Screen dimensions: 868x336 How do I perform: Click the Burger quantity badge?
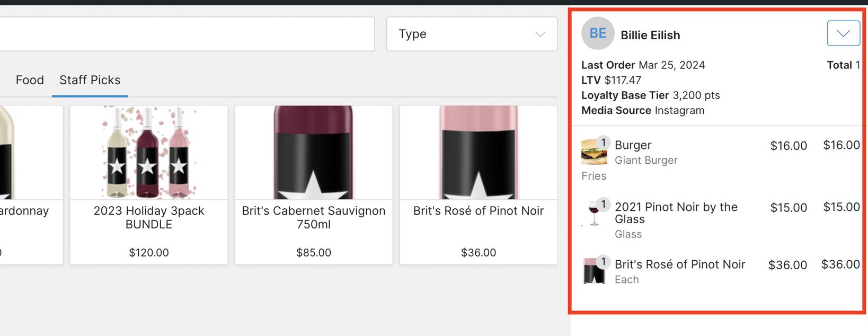[603, 143]
